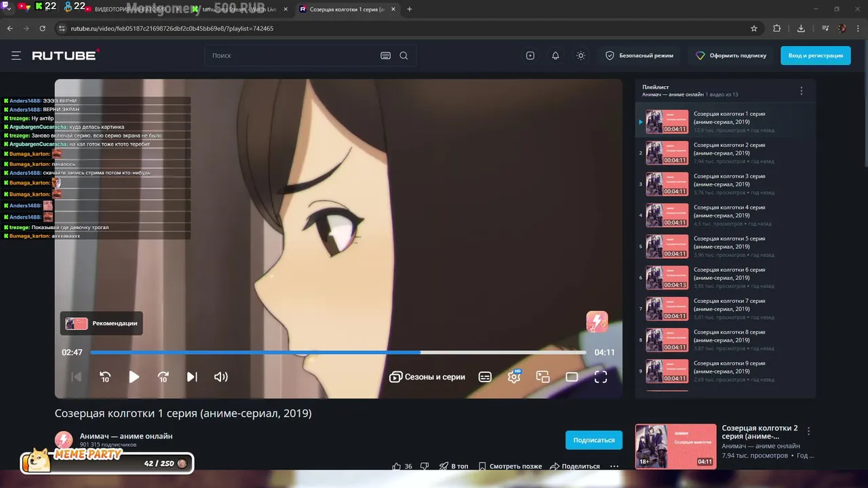868x488 pixels.
Task: Select the Созерцая колготки 1 серия tab
Action: pos(347,9)
